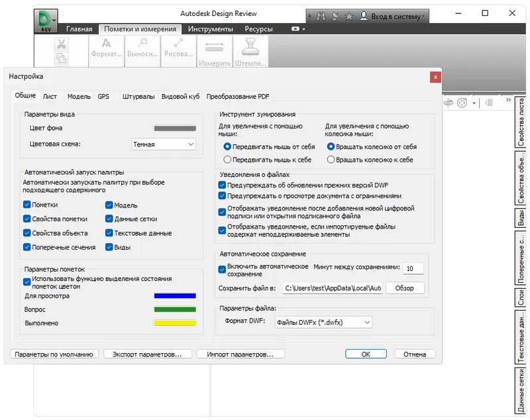Click the Обзор browse button
This screenshot has width=530, height=420.
coord(405,288)
